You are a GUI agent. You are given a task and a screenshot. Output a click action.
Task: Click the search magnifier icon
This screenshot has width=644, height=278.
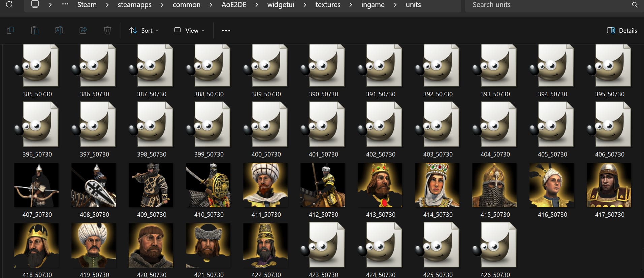[x=635, y=5]
